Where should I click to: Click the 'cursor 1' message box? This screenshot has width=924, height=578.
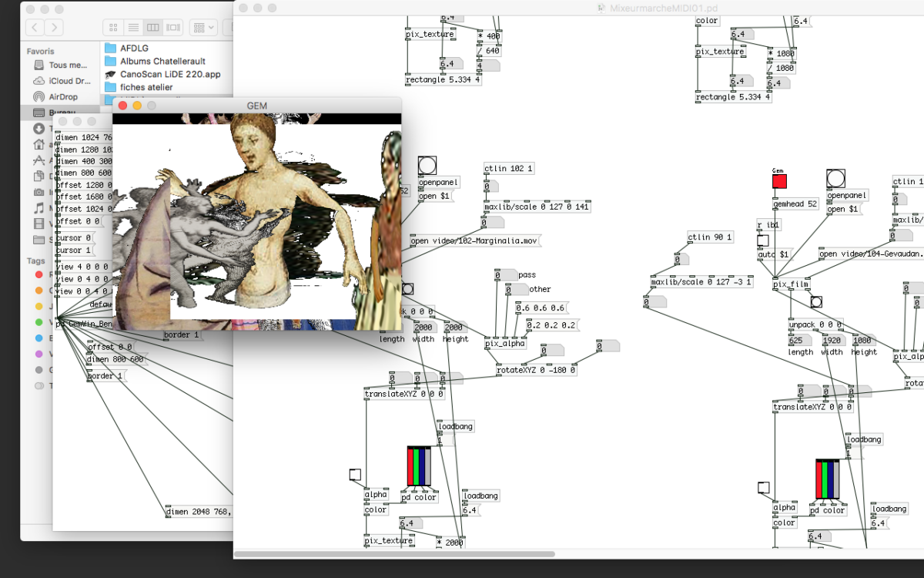[x=74, y=250]
